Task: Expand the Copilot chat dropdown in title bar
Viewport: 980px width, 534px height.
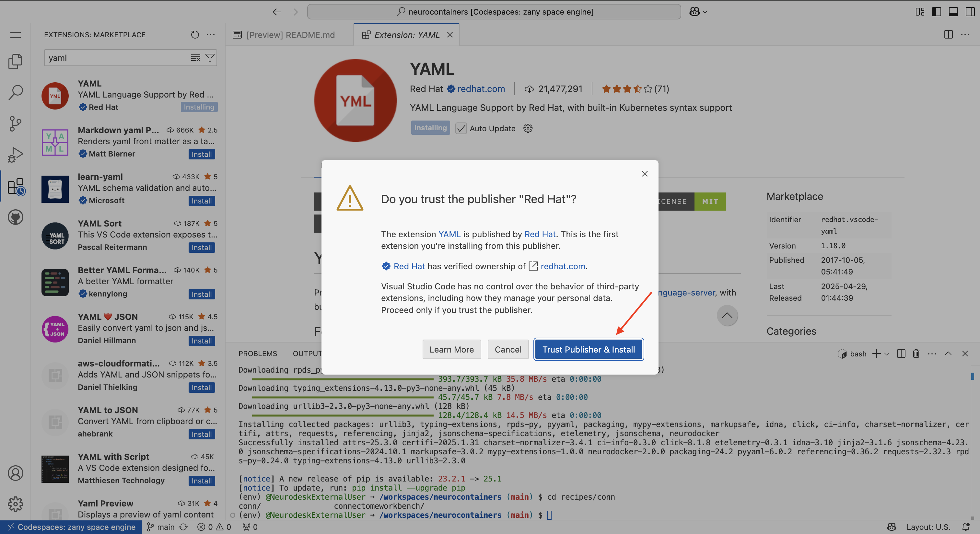Action: pos(705,12)
